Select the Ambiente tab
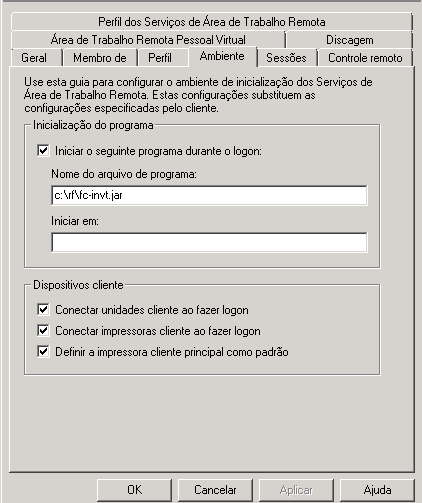Image resolution: width=422 pixels, height=503 pixels. [222, 56]
